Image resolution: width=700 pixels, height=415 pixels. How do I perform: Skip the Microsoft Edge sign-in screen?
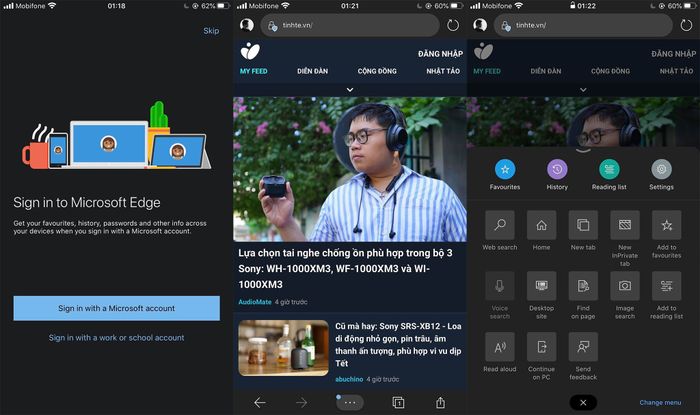tap(211, 31)
